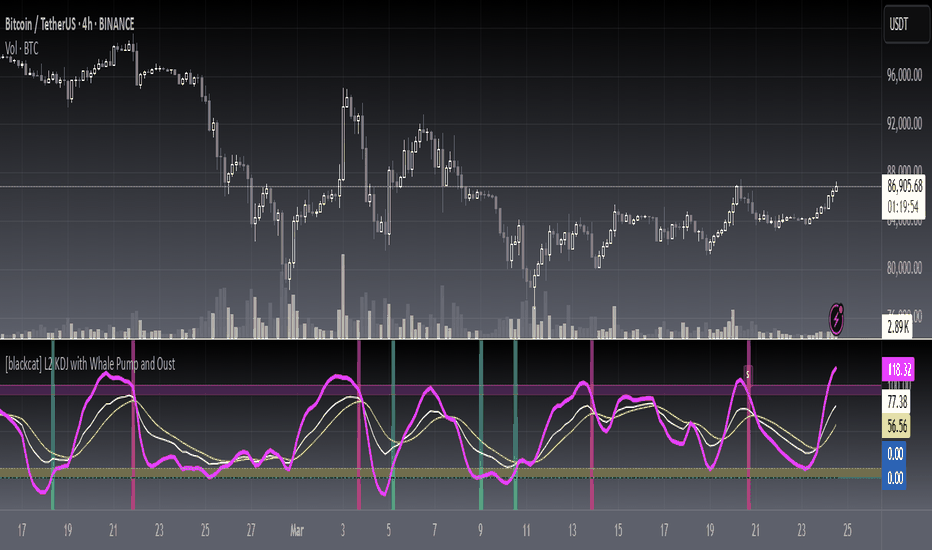Open the USDT currency selector
932x550 pixels.
[906, 24]
